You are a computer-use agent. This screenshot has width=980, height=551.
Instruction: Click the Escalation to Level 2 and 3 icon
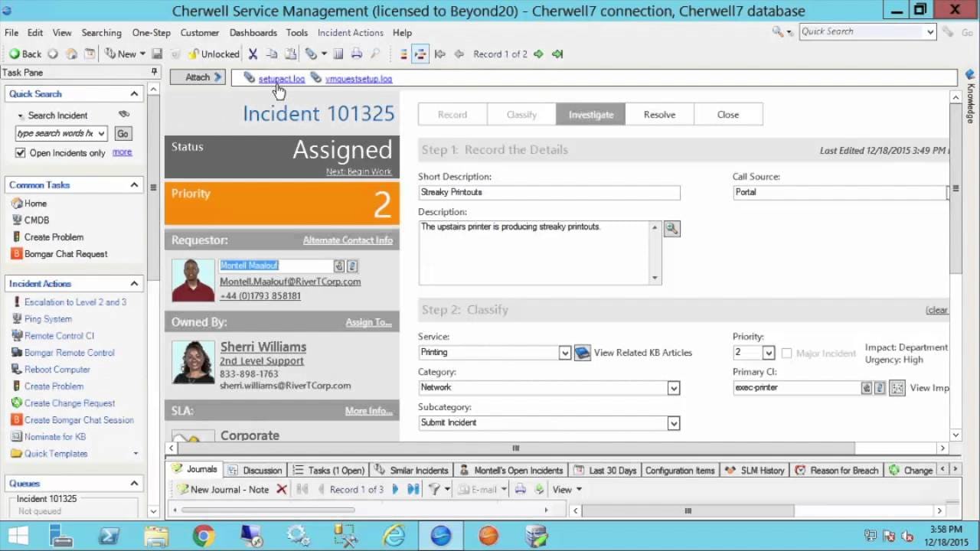pos(17,302)
